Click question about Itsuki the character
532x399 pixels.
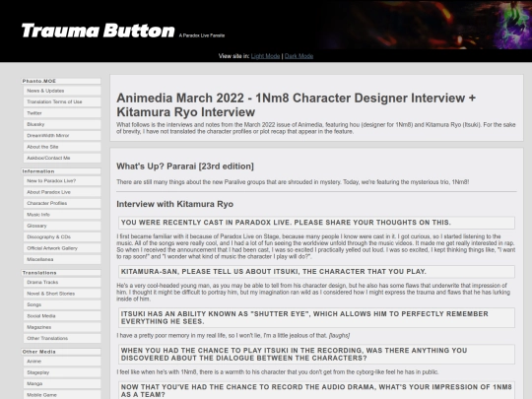coord(316,272)
